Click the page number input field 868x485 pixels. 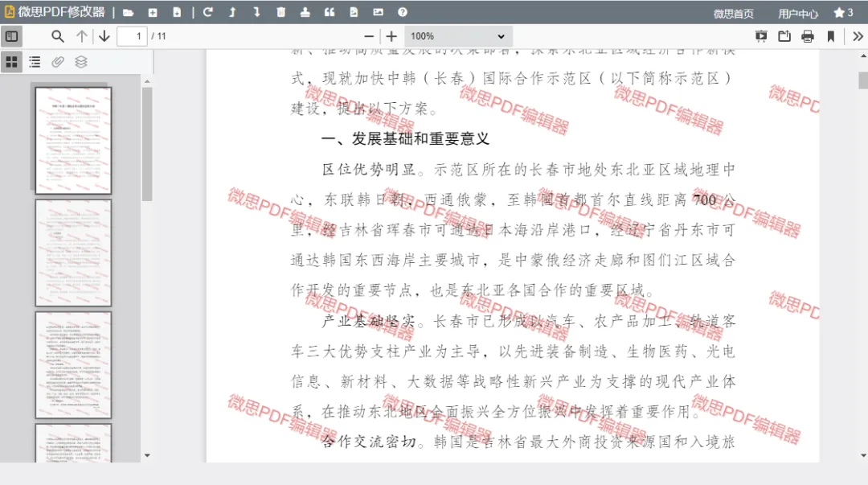133,36
